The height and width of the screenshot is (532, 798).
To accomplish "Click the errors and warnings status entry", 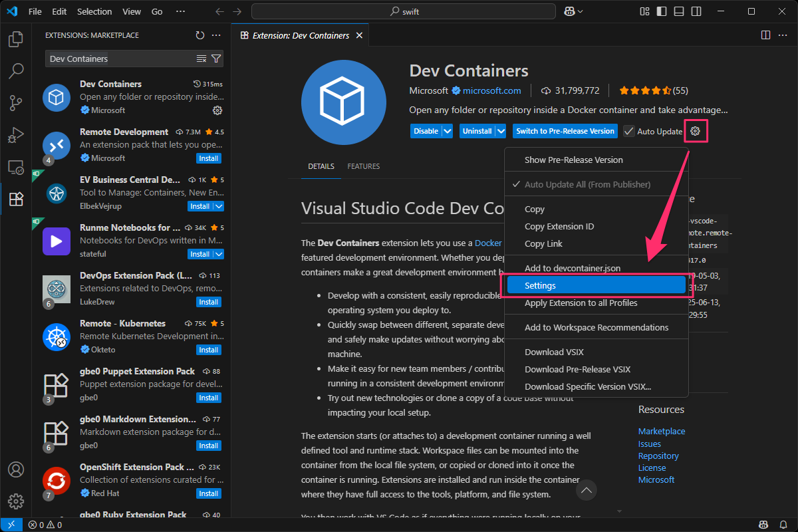I will (x=45, y=525).
